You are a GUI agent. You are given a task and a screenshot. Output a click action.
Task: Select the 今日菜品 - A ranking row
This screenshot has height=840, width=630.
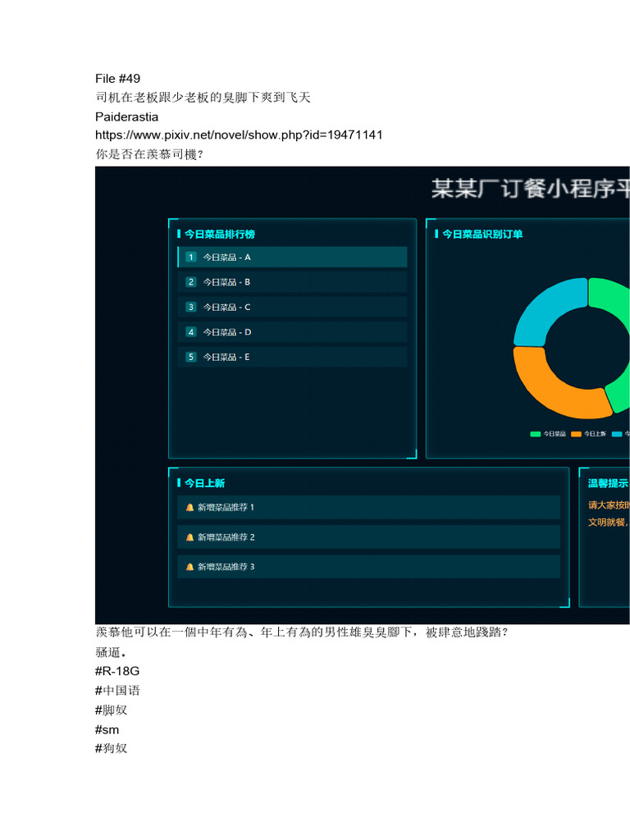(293, 257)
